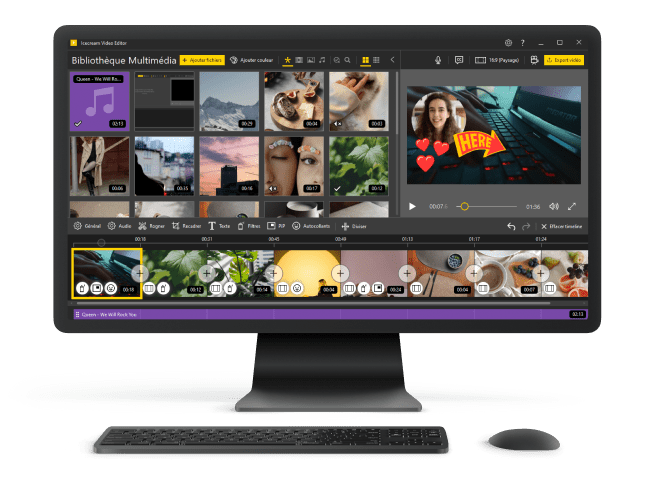This screenshot has height=480, width=655.
Task: Open filter icon on leaves clip 00:12
Action: pos(163,288)
